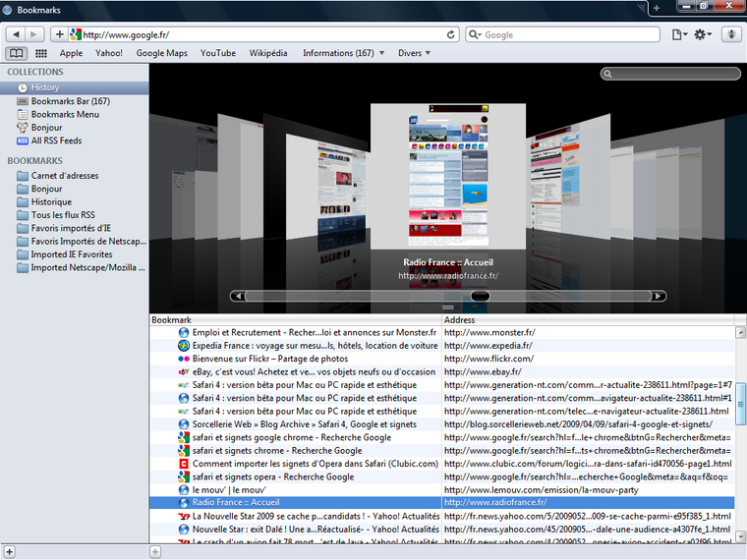Click the address bar with google.fr URL
This screenshot has height=560, width=747.
click(263, 34)
